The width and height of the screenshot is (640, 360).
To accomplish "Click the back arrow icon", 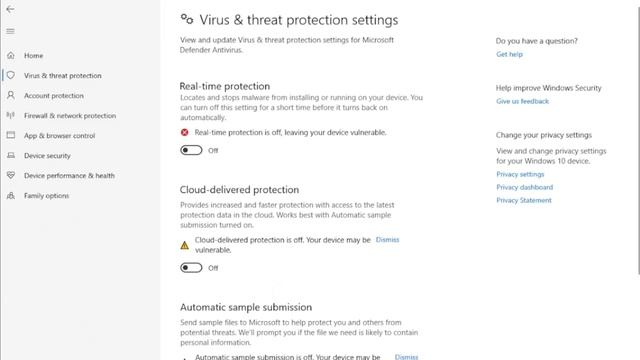I will point(10,9).
